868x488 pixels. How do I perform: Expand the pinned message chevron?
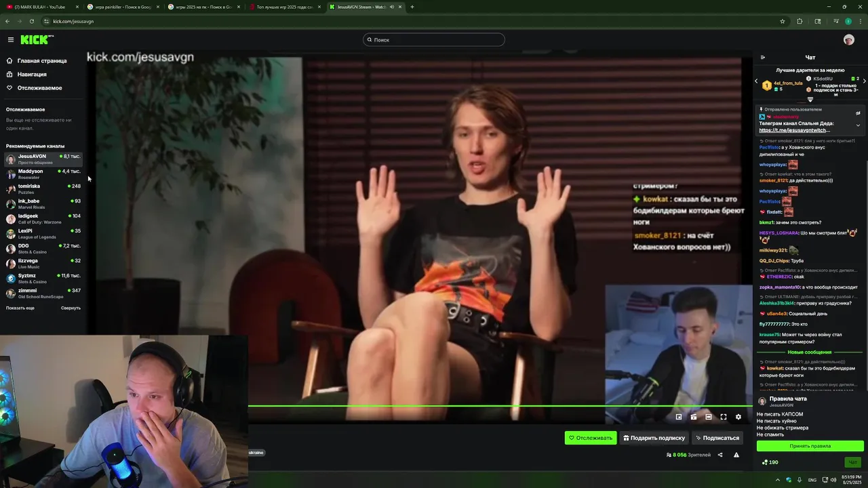[858, 125]
